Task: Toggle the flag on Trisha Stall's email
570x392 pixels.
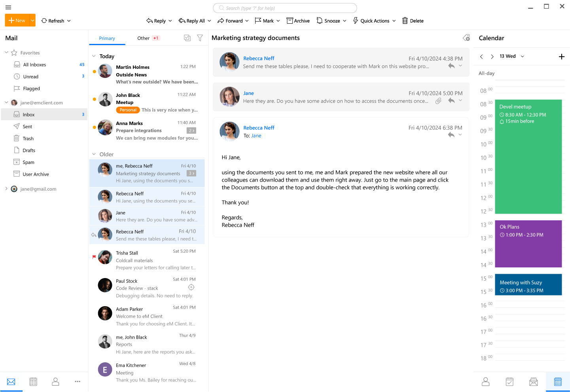Action: tap(94, 257)
